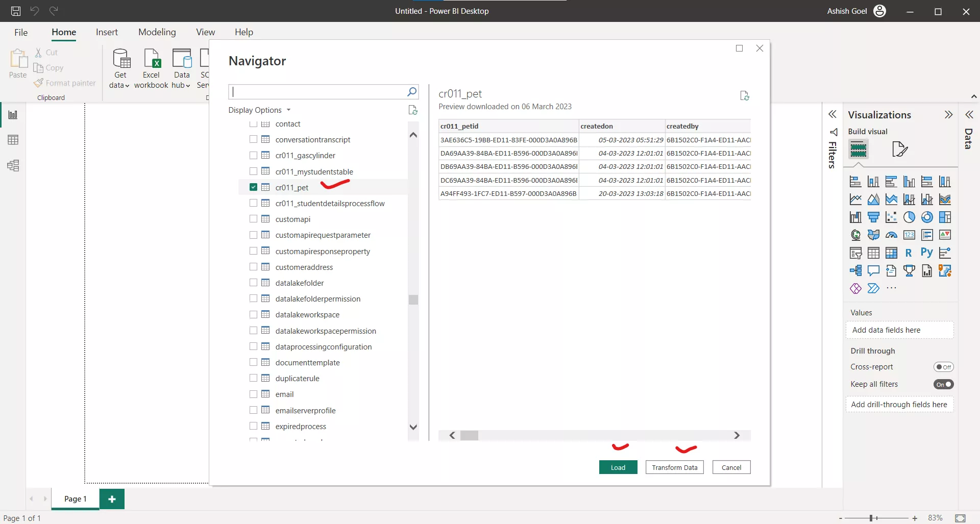
Task: Select the Slicer visual
Action: [855, 253]
